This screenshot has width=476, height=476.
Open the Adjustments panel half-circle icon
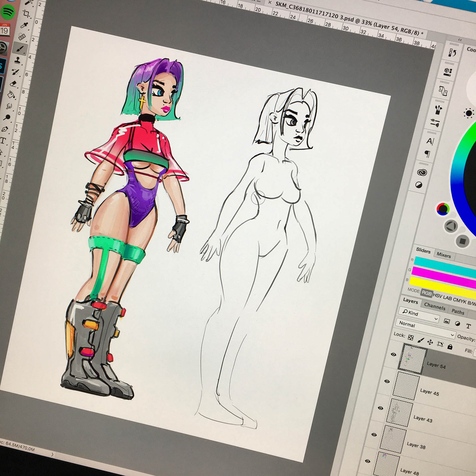click(x=419, y=185)
